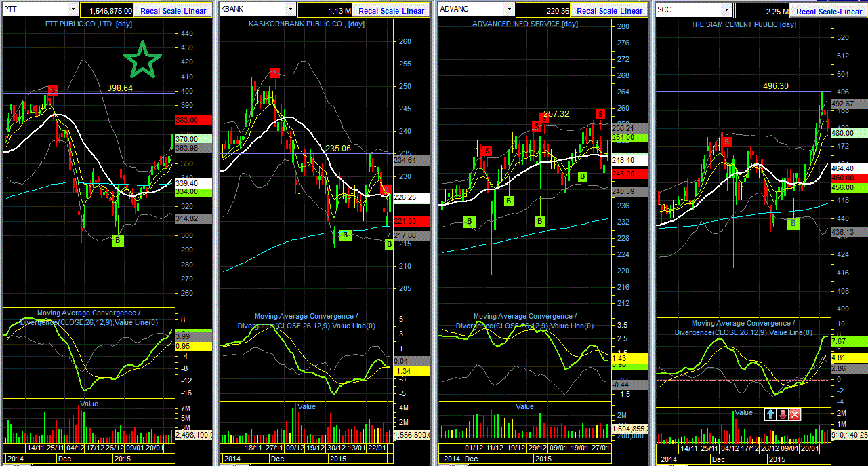This screenshot has height=466, width=868.
Task: Click the red 221.00 price tag on KBANK axis
Action: pyautogui.click(x=413, y=221)
